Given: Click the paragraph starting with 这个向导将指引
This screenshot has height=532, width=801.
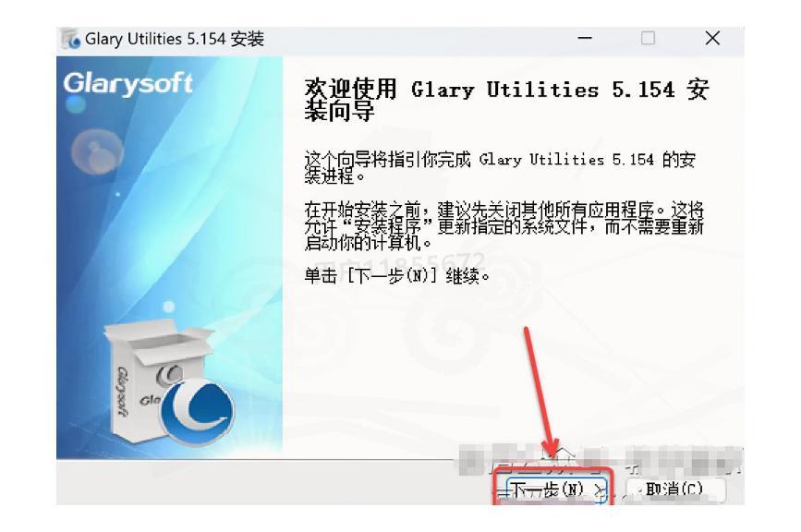Looking at the screenshot, I should coord(500,167).
